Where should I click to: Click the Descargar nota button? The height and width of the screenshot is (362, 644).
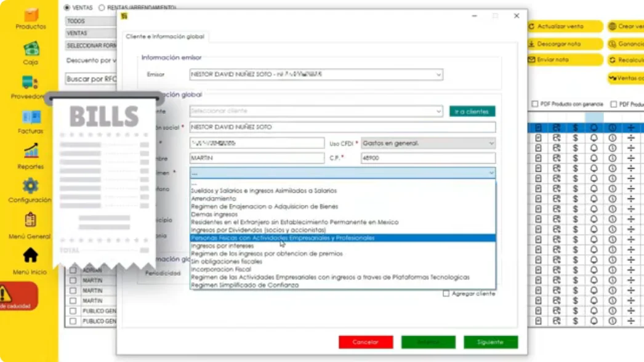pos(565,44)
